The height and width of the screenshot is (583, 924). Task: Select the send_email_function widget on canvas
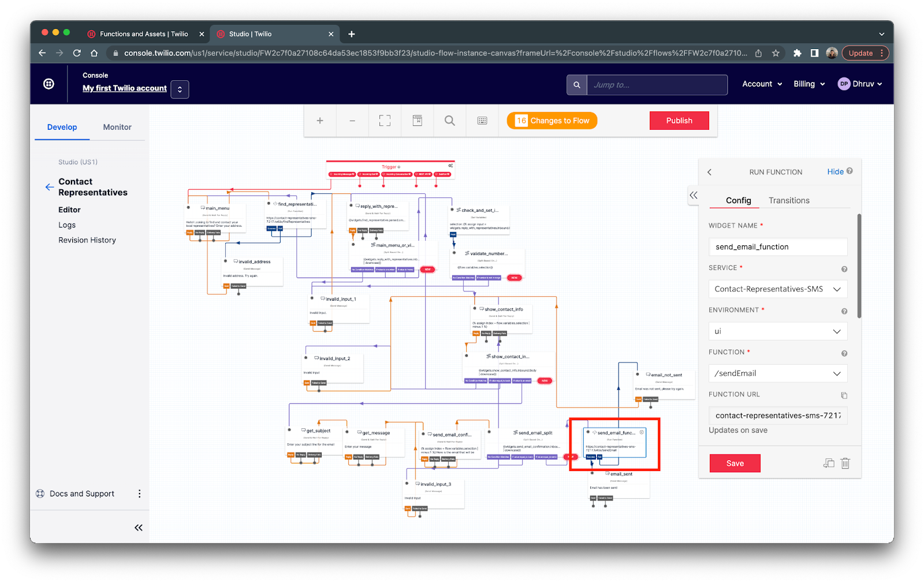tap(616, 443)
